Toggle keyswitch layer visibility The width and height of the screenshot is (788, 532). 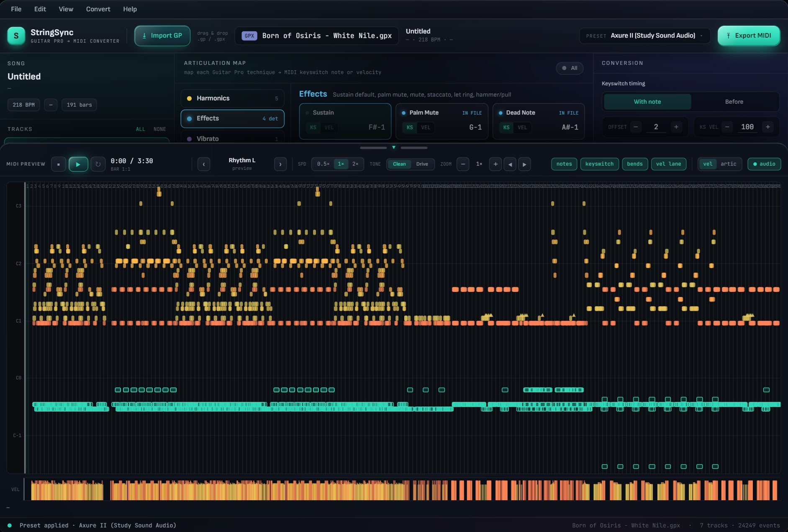(599, 164)
